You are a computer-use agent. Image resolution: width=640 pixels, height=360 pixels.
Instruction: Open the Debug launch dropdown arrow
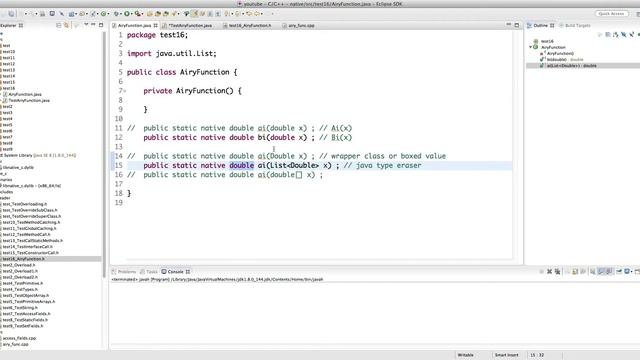(121, 14)
